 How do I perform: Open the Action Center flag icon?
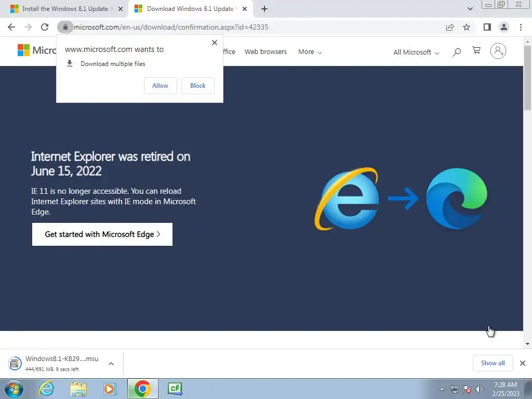coord(467,389)
